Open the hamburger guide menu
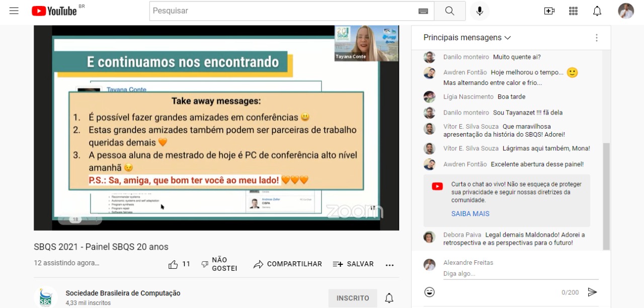 coord(14,11)
